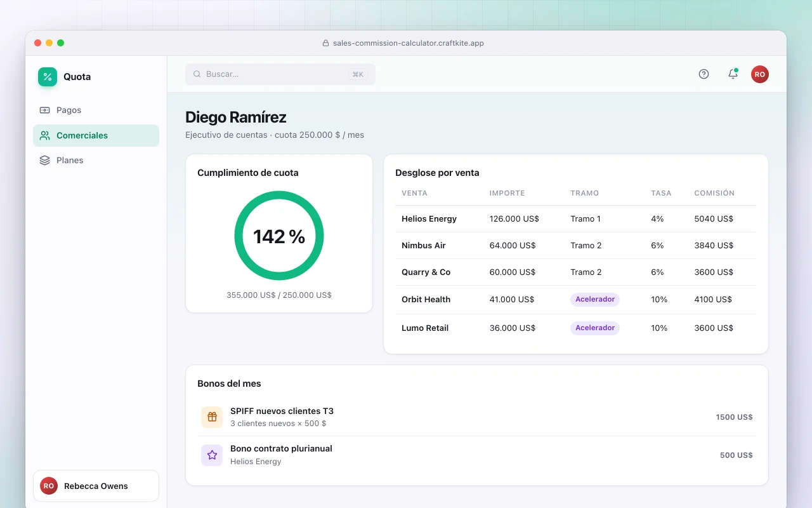Image resolution: width=812 pixels, height=508 pixels.
Task: Click the Pagos banknote icon in the sidebar
Action: click(x=44, y=110)
